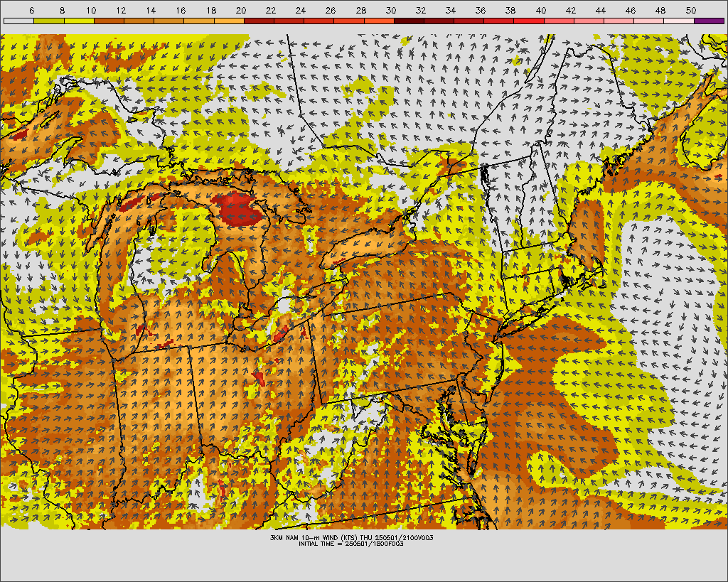Click the legend value 20
The width and height of the screenshot is (728, 582).
pos(240,10)
